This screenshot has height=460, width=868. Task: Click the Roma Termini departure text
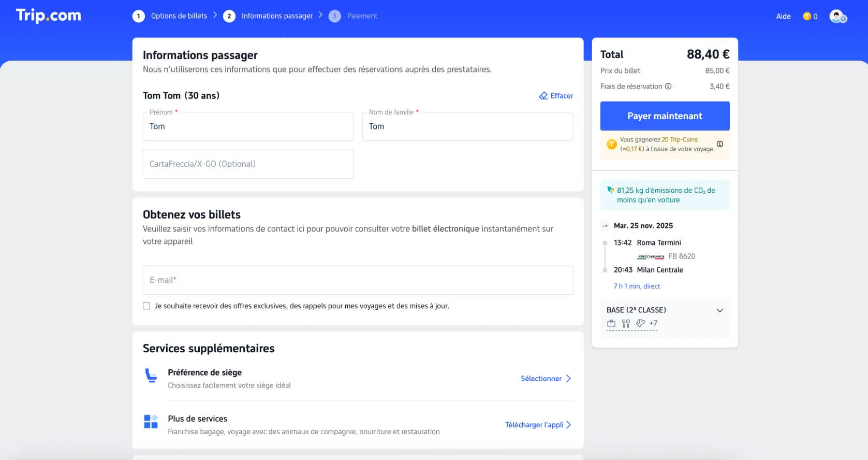pos(659,242)
